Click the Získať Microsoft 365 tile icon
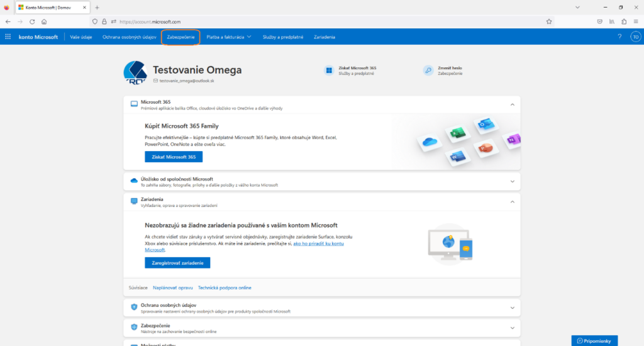This screenshot has height=346, width=644. pos(329,70)
